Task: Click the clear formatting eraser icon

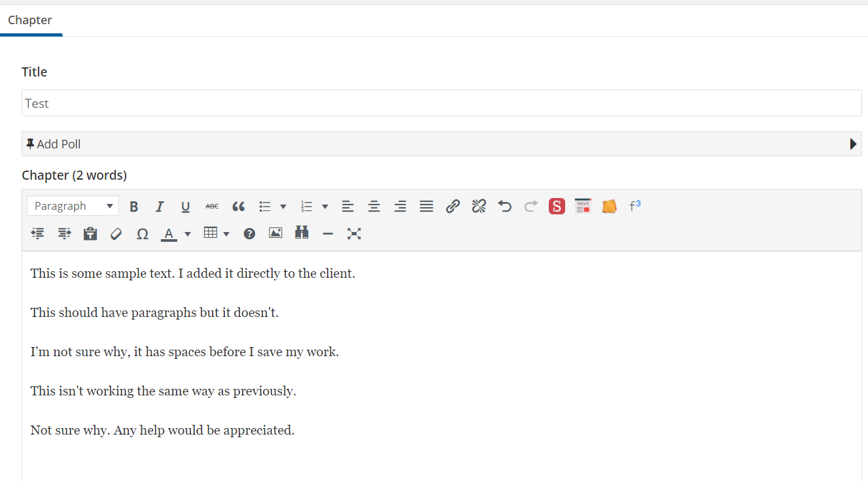Action: (116, 234)
